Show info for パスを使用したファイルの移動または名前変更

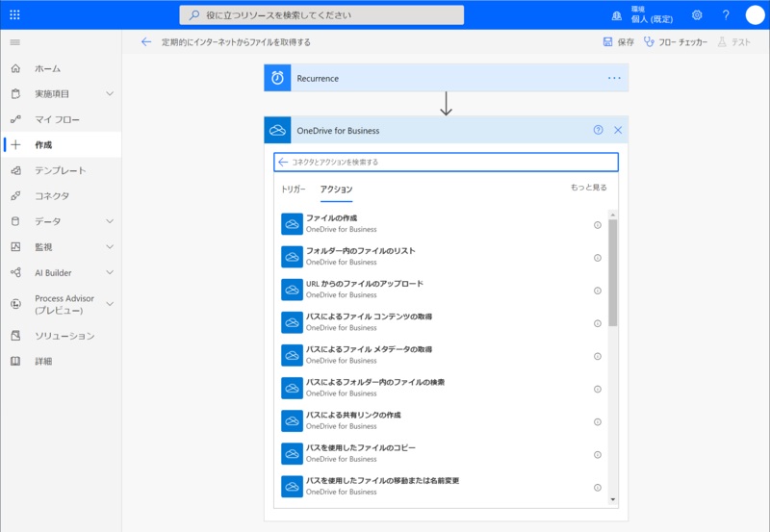[x=598, y=488]
